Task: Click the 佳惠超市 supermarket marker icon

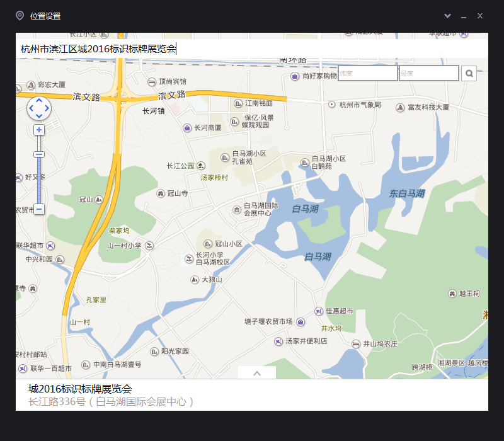Action: pos(319,311)
